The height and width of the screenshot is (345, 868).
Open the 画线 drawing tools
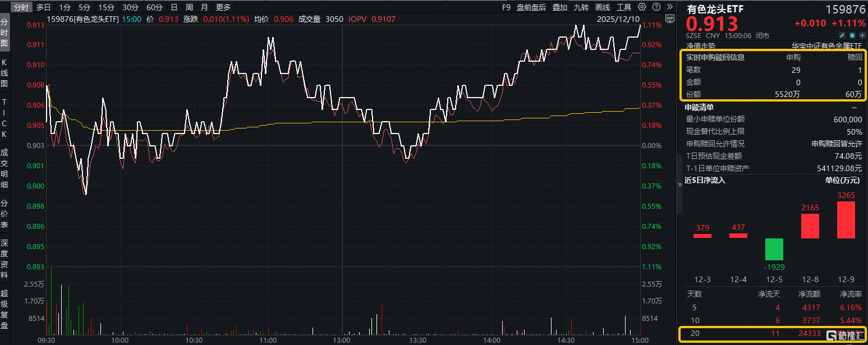click(602, 7)
